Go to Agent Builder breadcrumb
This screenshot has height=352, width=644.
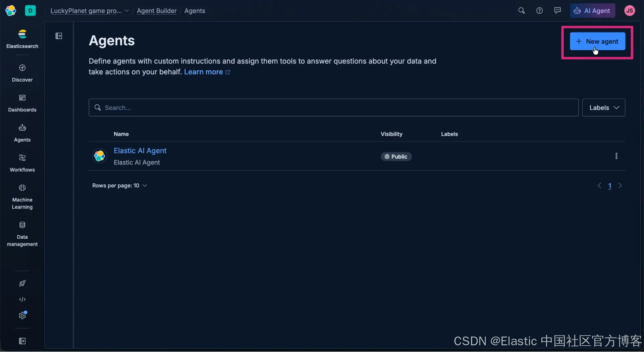pos(157,11)
